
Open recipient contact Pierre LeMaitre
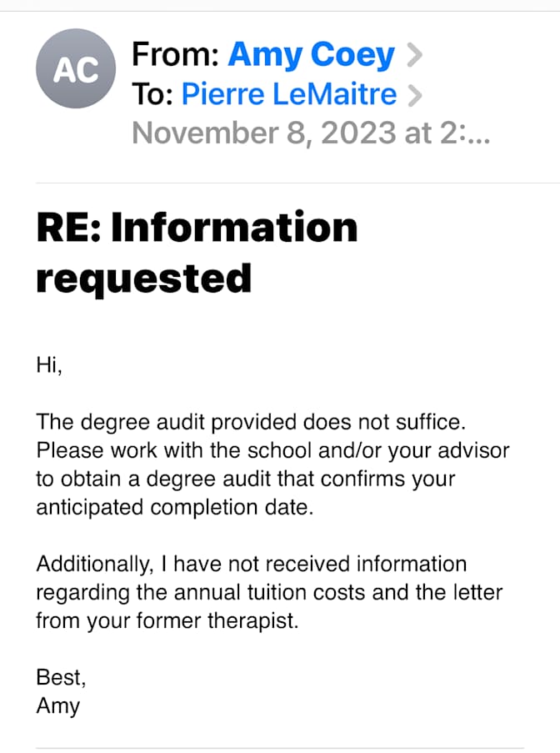[289, 93]
